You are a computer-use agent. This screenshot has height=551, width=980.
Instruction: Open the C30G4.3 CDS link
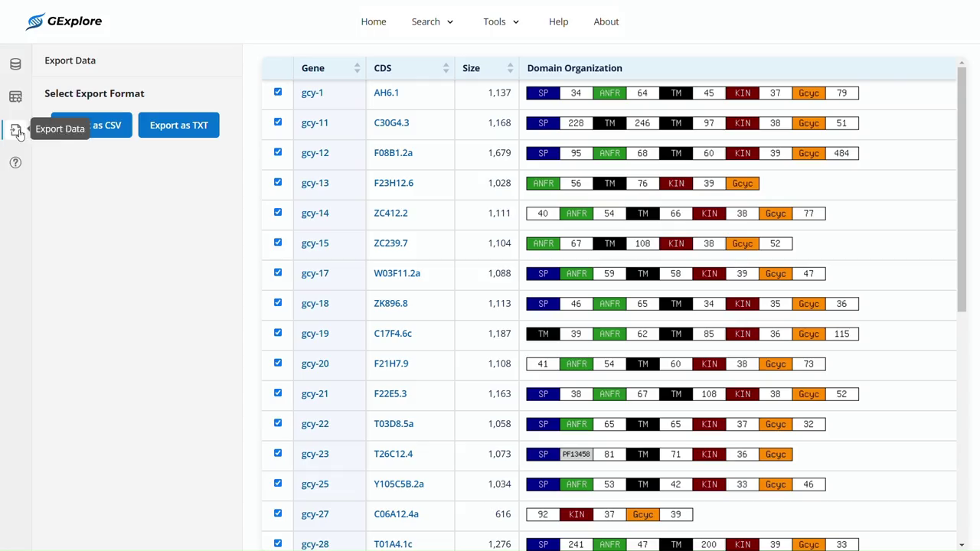391,122
